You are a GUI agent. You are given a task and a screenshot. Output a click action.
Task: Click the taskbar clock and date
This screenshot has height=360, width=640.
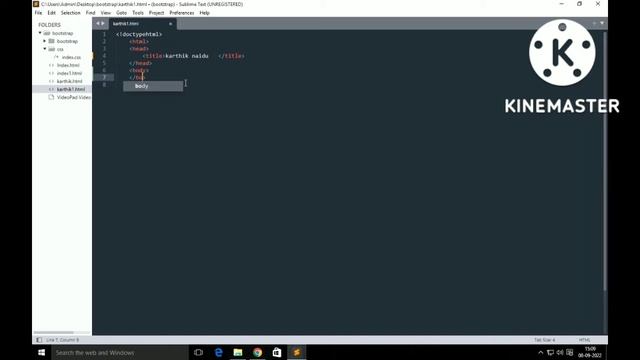[x=590, y=353]
